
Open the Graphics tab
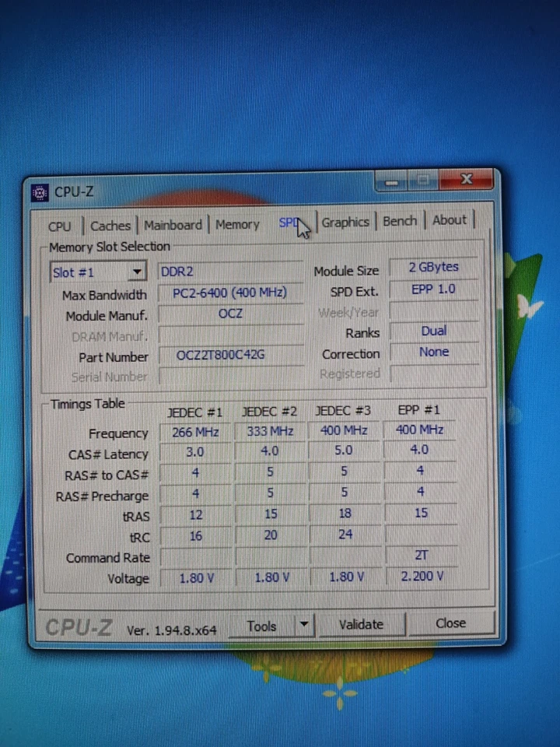pyautogui.click(x=345, y=222)
